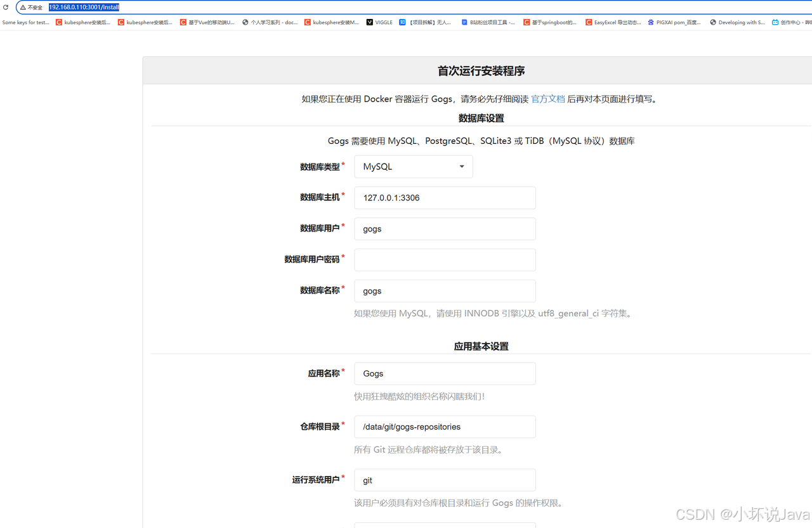812x528 pixels.
Task: Select the URL 192.168.0.110:3001/install in address bar
Action: (84, 7)
